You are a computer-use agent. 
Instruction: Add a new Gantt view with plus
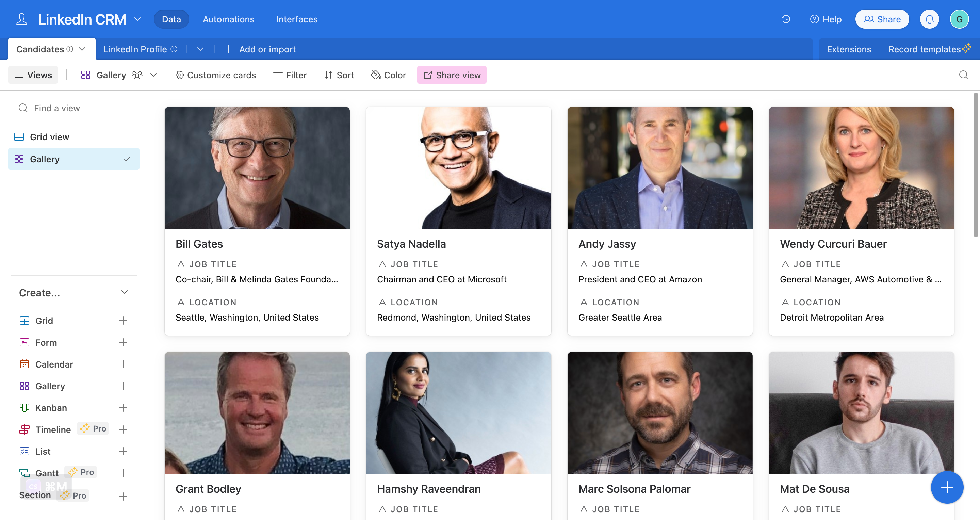pos(123,473)
